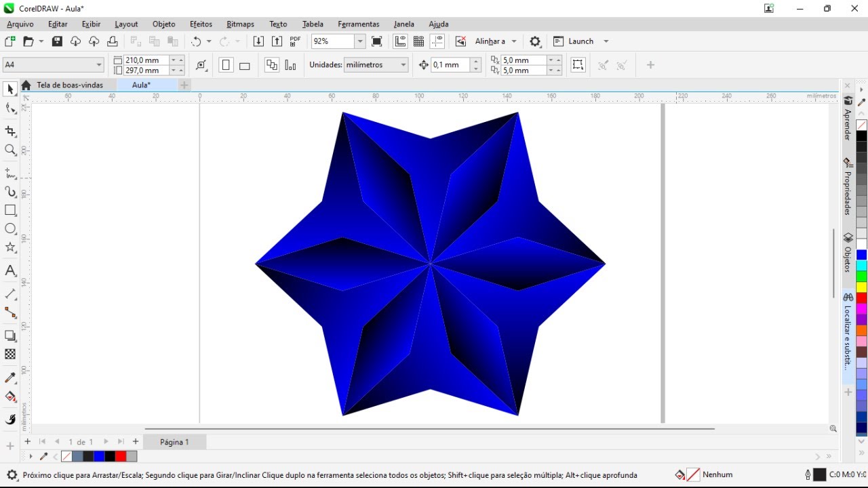Click the nudge distance 0,1 mm field
The image size is (868, 488).
click(450, 65)
